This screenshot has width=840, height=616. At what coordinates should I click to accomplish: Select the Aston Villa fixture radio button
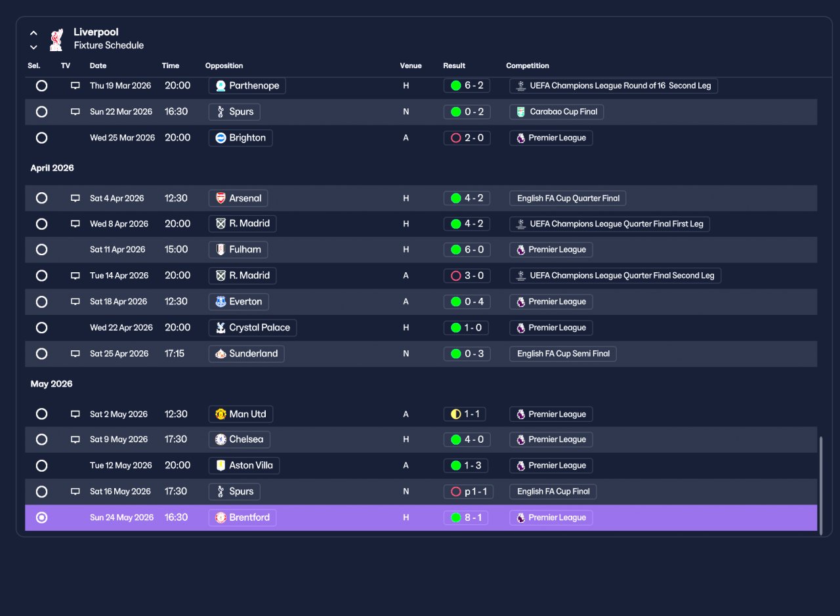[41, 466]
